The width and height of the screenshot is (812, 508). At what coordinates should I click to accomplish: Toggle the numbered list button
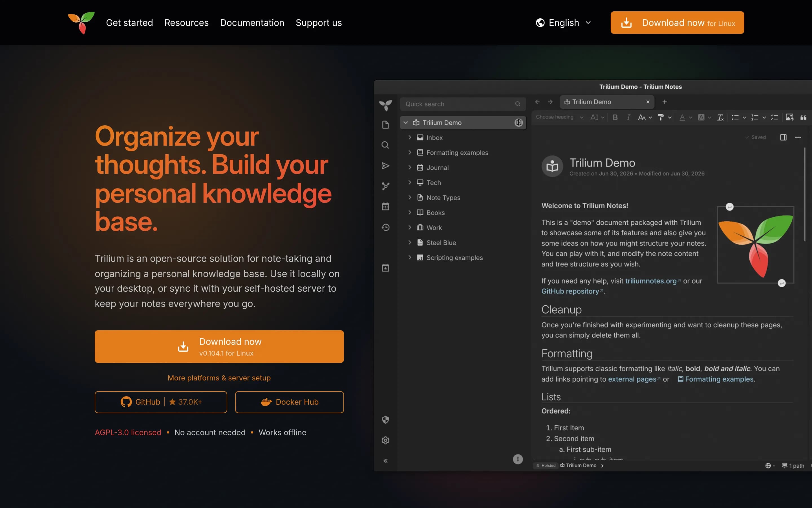754,117
